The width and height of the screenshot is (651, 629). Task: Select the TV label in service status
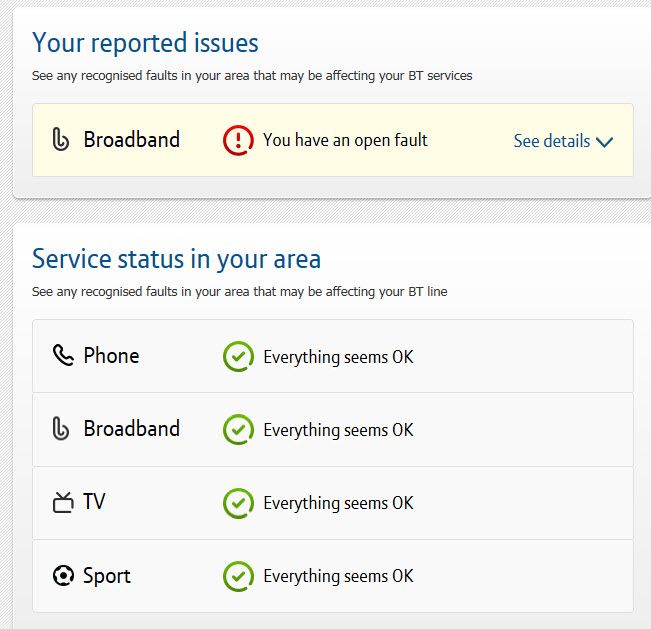pyautogui.click(x=94, y=502)
